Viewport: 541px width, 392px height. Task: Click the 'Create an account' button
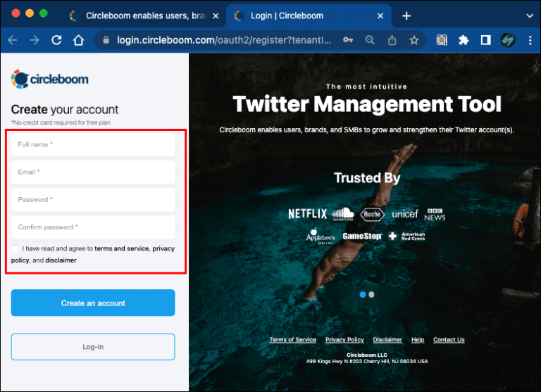point(93,303)
